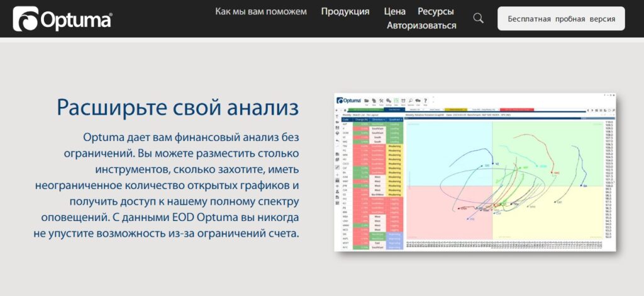Viewport: 644px width, 296px height.
Task: Click the 'Авторизоваться' login link
Action: pyautogui.click(x=421, y=25)
